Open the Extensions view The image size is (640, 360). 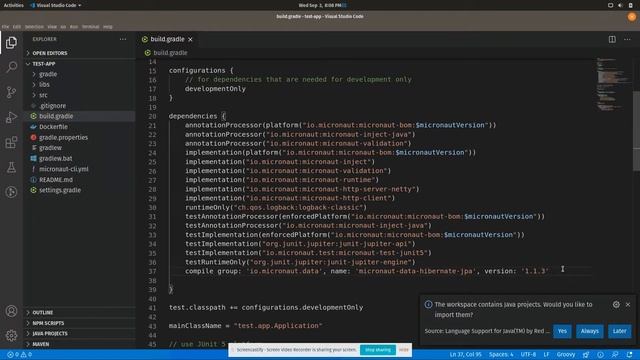11,142
